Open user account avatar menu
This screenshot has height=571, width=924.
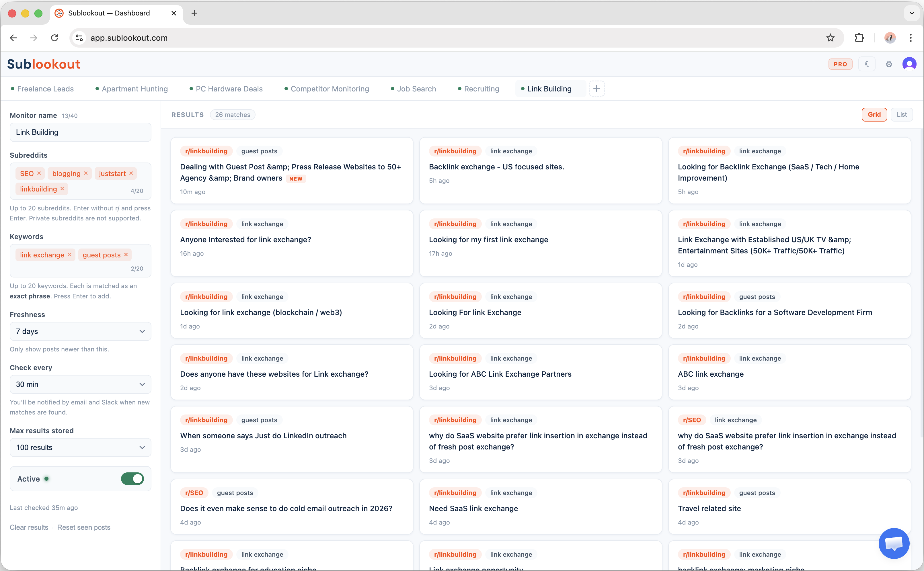(909, 64)
